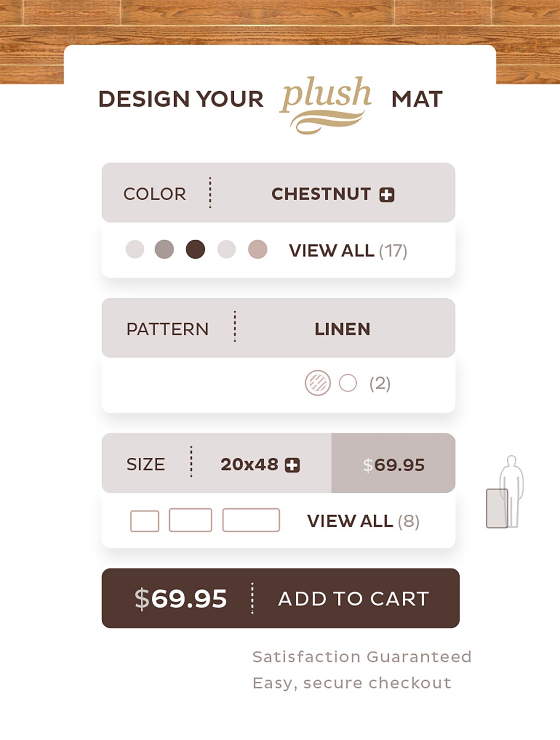This screenshot has width=560, height=740.
Task: View all 17 color options
Action: pos(348,251)
